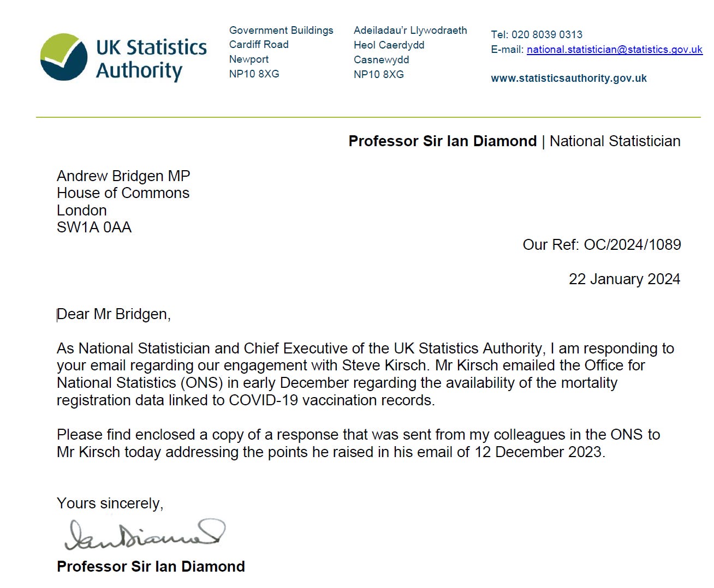Click the handwritten Ian Diamond signature
This screenshot has height=588, width=714.
(x=144, y=534)
